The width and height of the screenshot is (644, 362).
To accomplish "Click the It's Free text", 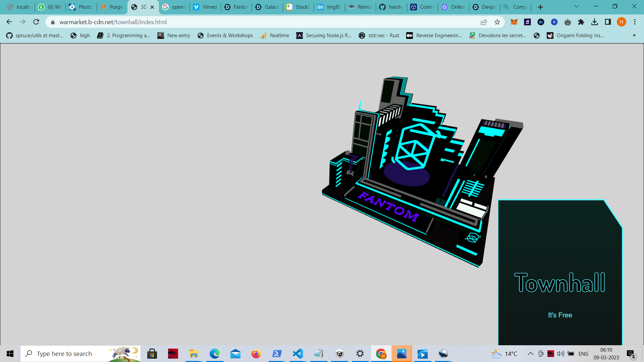I will click(560, 315).
